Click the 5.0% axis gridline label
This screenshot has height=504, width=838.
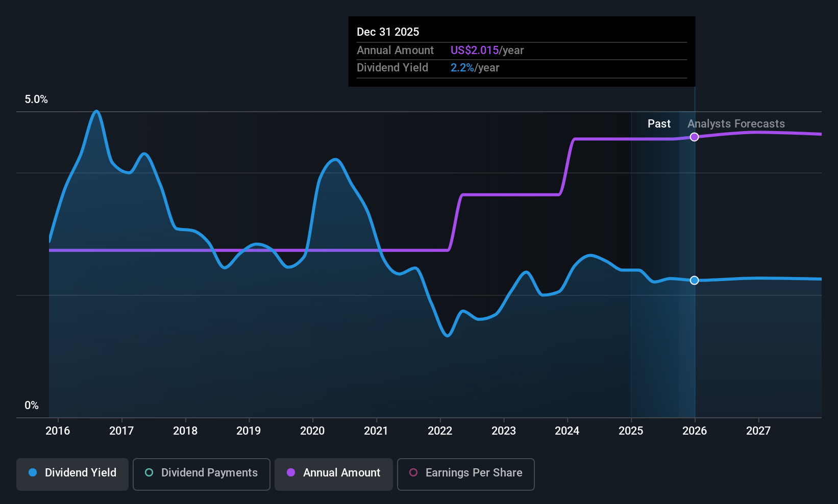[x=36, y=99]
